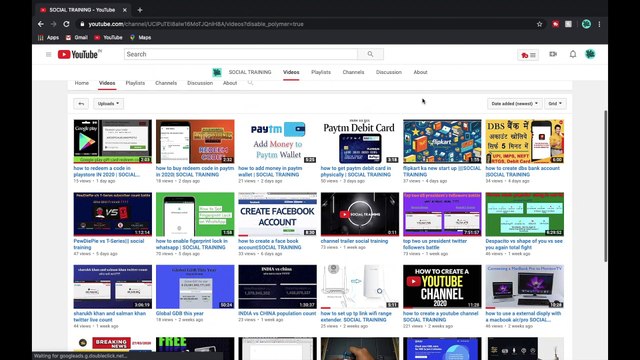Open 'how to use a external disply with macbook' title
Screen dimensions: 640x360
(523, 317)
